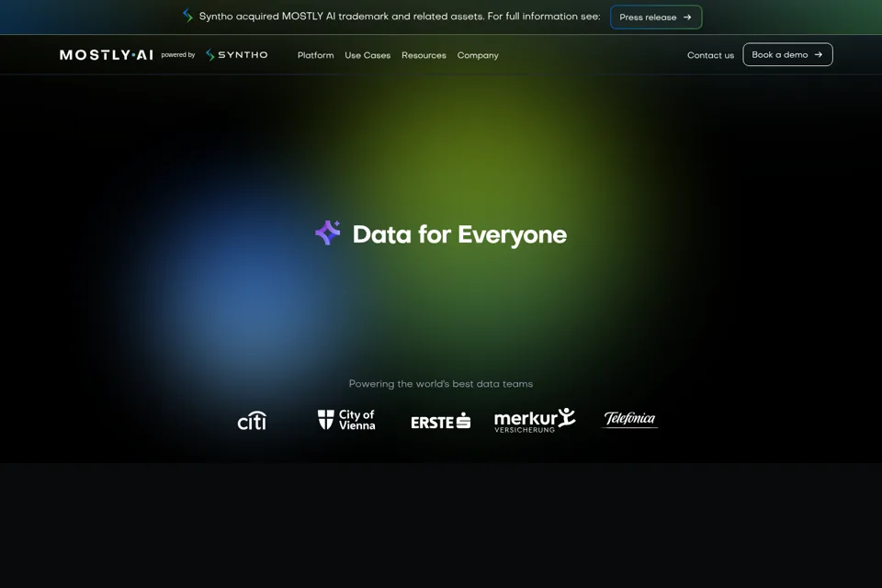Image resolution: width=882 pixels, height=588 pixels.
Task: Click the 'powered by' text
Action: pyautogui.click(x=177, y=54)
